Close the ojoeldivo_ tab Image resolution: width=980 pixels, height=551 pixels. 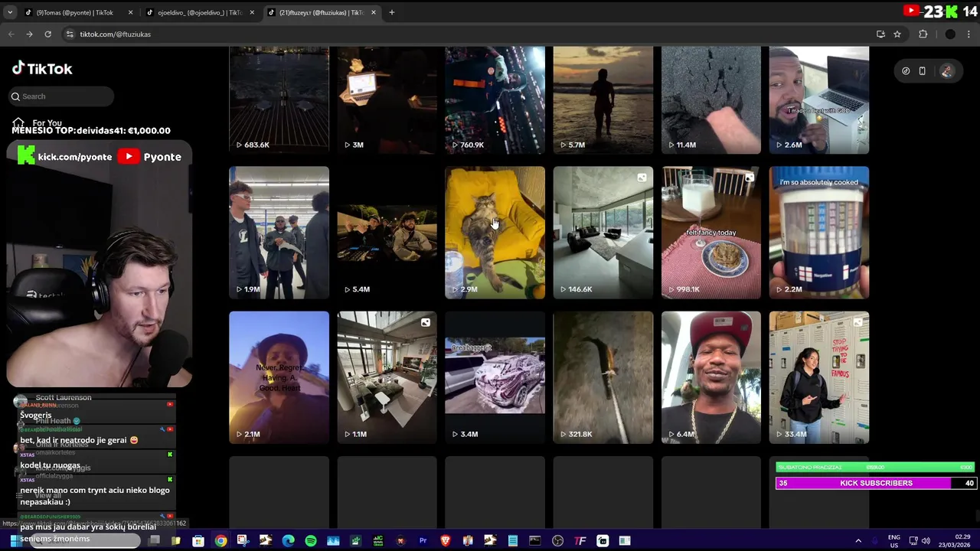point(252,12)
